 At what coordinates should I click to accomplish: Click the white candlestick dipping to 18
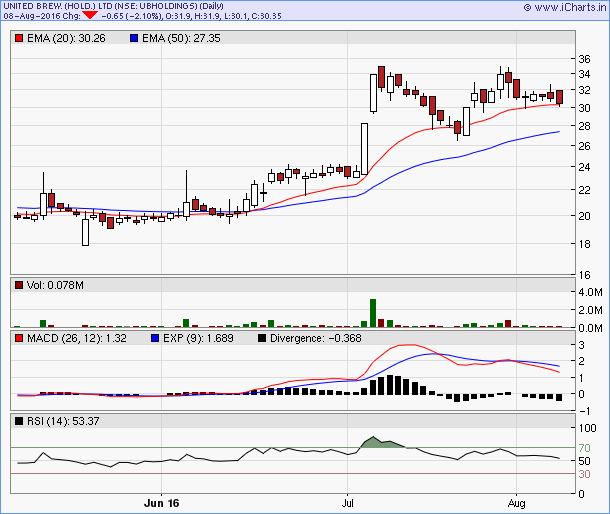85,232
